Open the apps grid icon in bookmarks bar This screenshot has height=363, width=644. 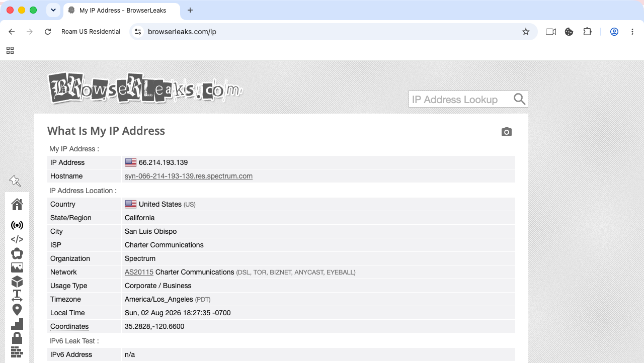point(10,50)
